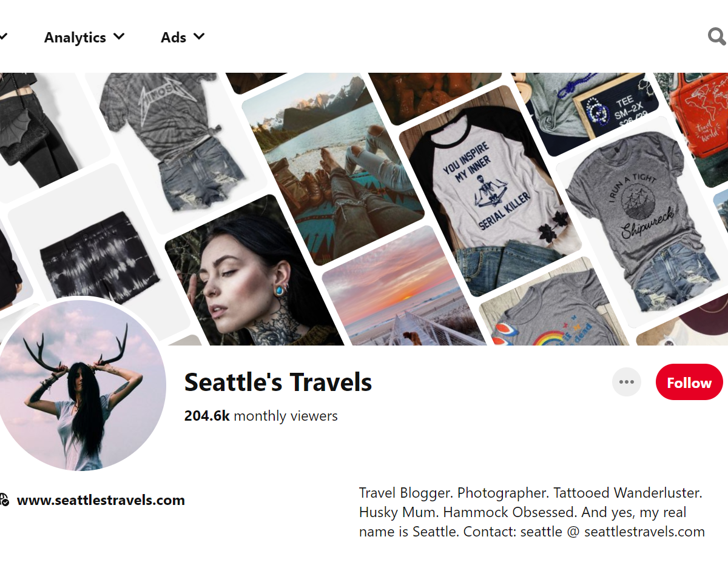Follow Seattle's Travels
Screen dimensions: 728x568
click(x=689, y=383)
